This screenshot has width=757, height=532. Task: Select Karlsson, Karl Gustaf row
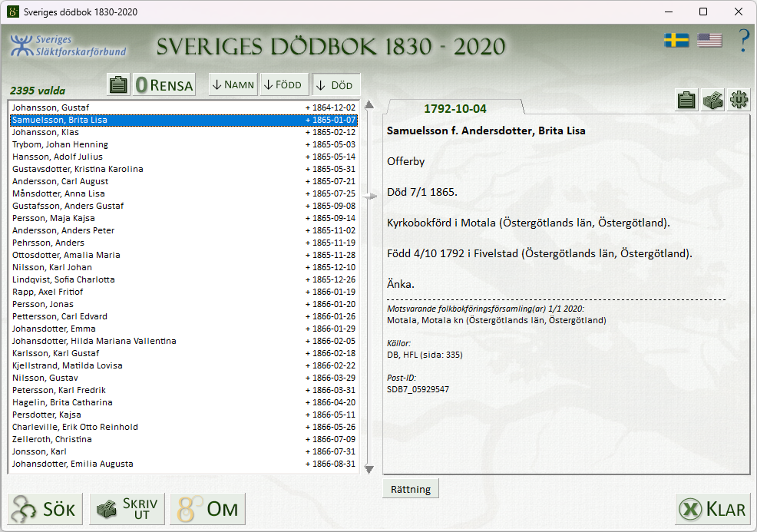point(183,353)
